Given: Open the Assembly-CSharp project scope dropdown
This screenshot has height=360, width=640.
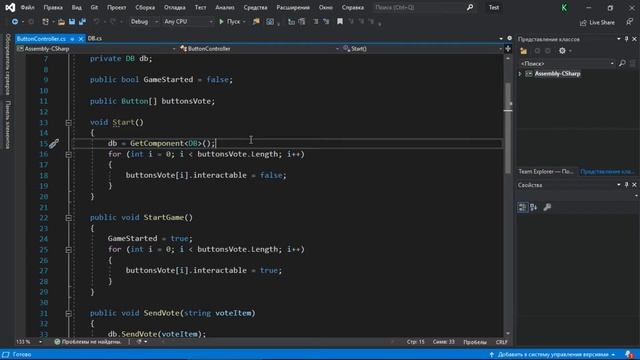Looking at the screenshot, I should click(174, 49).
